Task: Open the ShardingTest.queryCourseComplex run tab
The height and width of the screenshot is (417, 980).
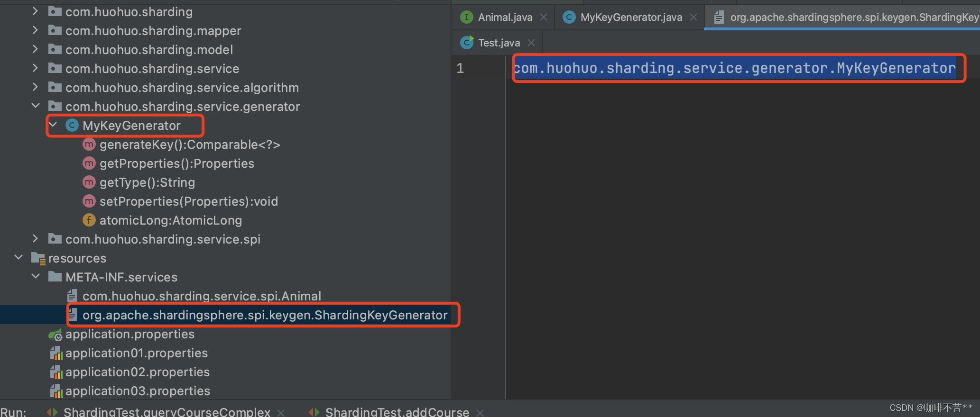Action: pos(167,411)
